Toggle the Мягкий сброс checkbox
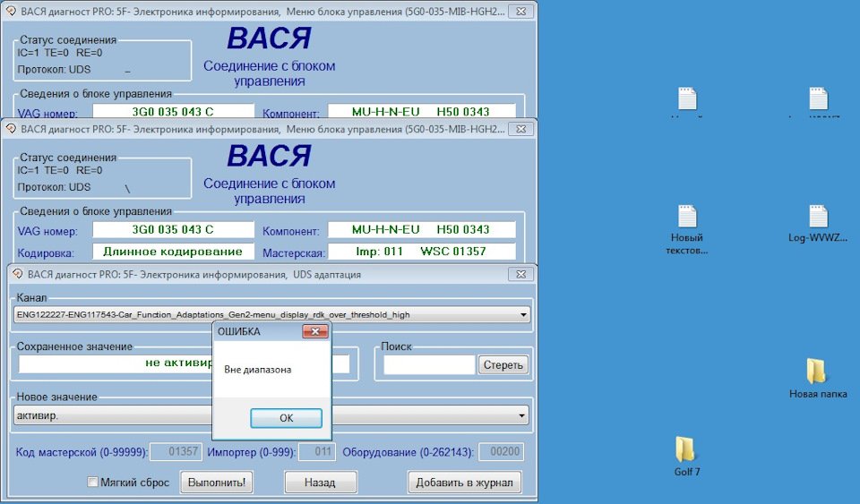The image size is (860, 504). [x=92, y=483]
